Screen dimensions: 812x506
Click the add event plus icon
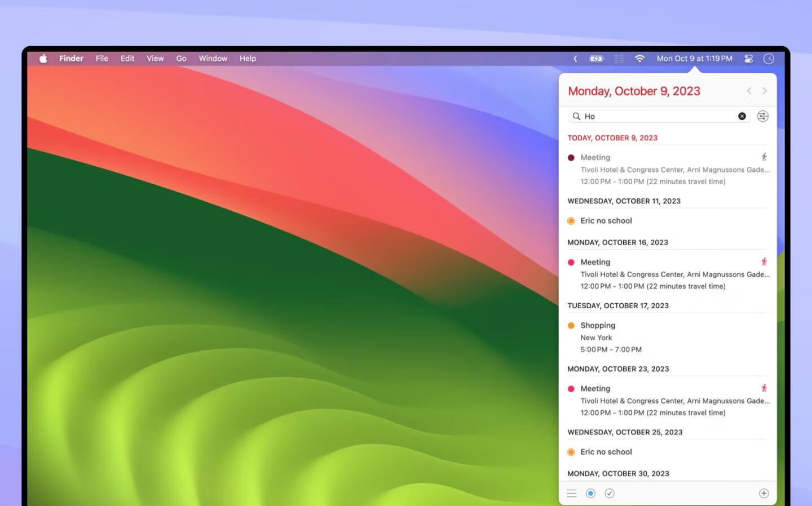[x=764, y=494]
